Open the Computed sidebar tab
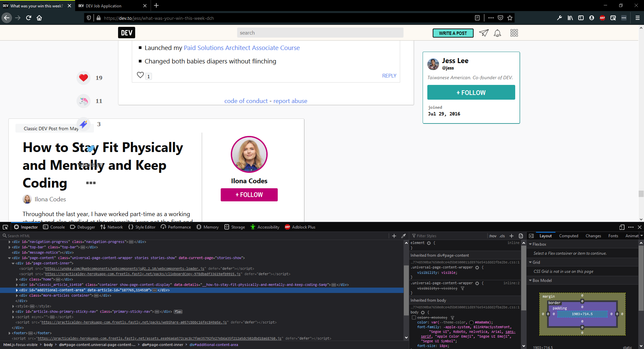This screenshot has height=349, width=644. click(569, 236)
